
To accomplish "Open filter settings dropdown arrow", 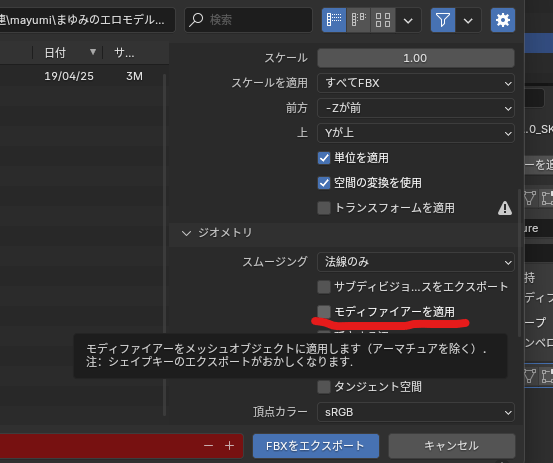I will point(468,20).
